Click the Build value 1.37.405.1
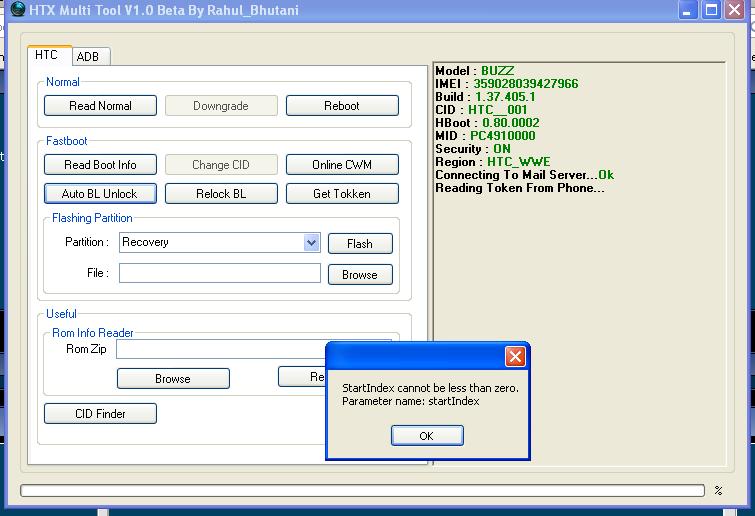 point(505,97)
